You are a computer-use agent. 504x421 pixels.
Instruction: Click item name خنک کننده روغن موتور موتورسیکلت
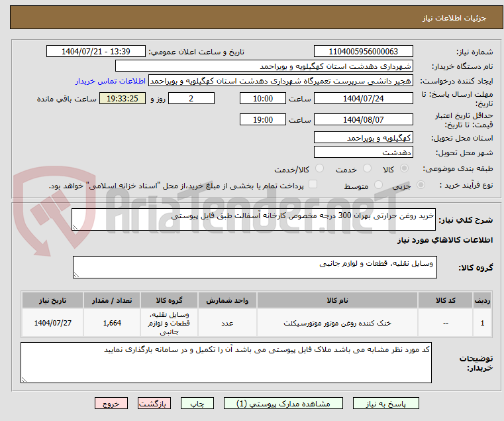(337, 323)
